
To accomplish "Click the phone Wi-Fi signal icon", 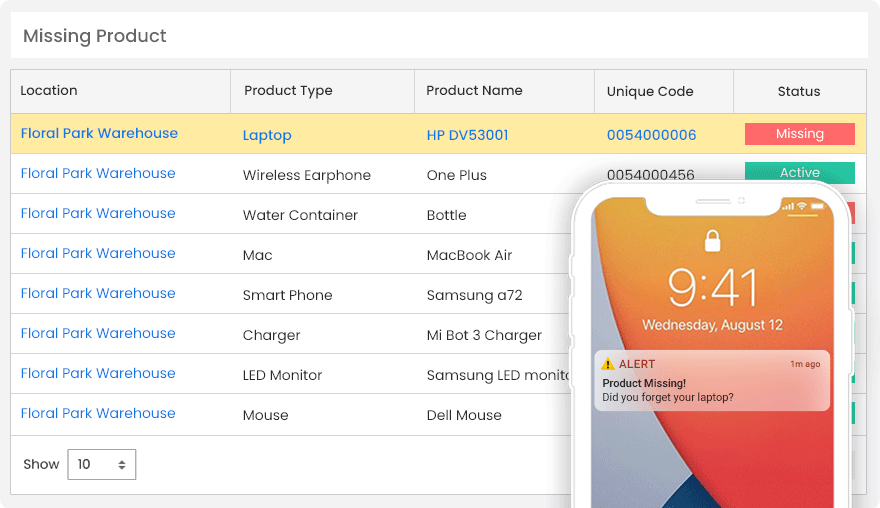I will pos(802,207).
